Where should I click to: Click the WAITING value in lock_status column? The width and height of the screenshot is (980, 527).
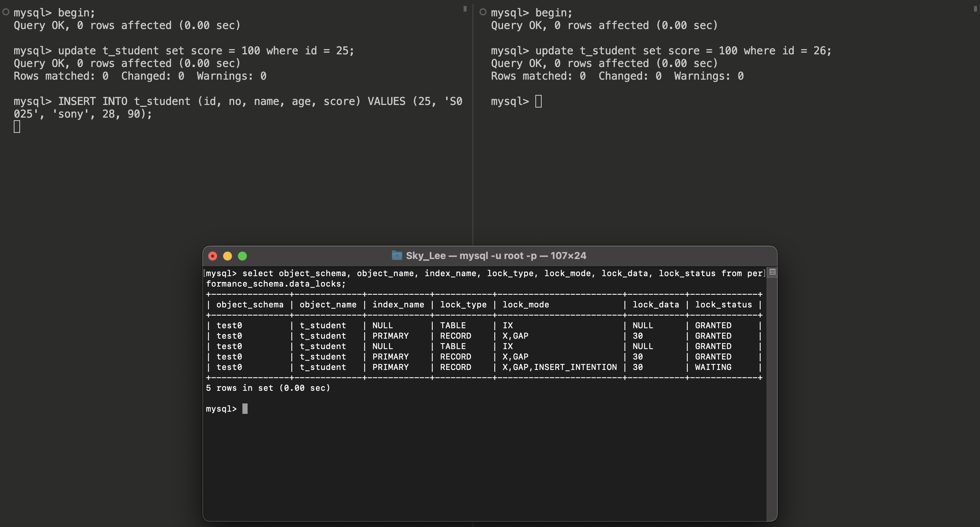click(713, 367)
